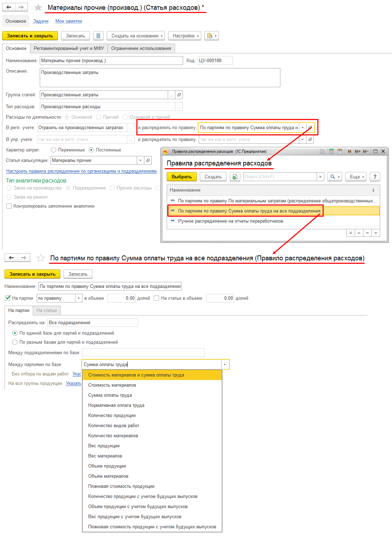Click the question mark help button
The height and width of the screenshot is (537, 392).
point(375,177)
